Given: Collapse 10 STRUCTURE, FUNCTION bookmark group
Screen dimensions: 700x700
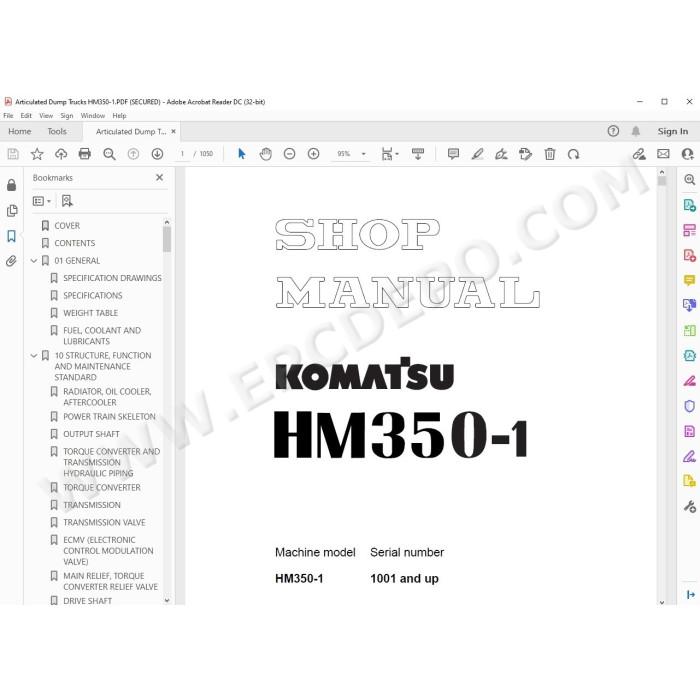Looking at the screenshot, I should point(33,355).
